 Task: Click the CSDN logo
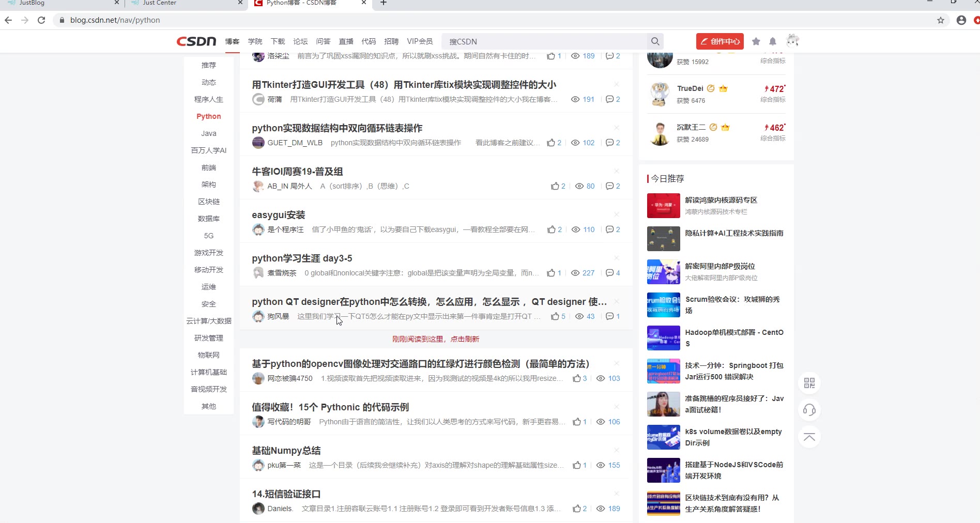pyautogui.click(x=196, y=41)
